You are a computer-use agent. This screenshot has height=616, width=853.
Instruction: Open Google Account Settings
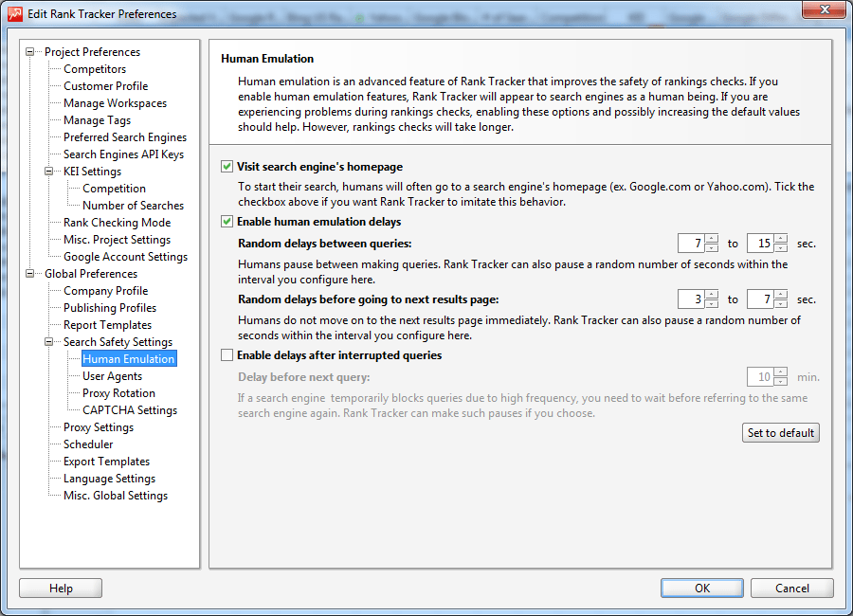click(125, 257)
